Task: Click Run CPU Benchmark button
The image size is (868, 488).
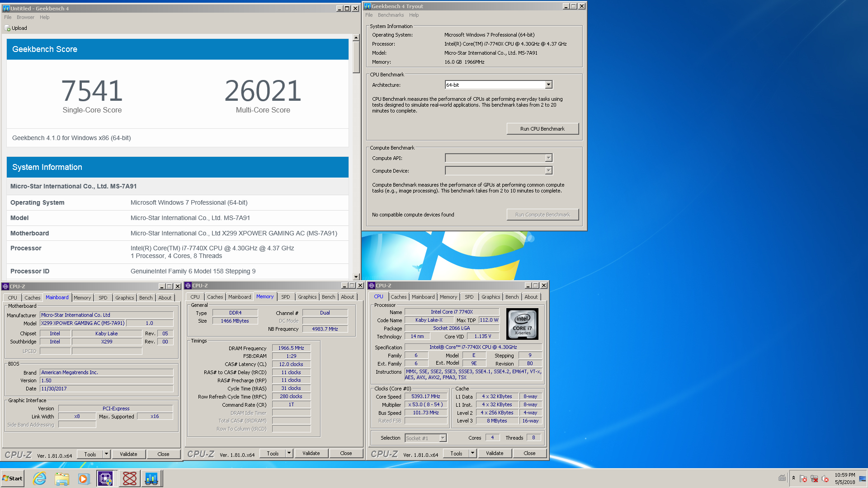Action: [542, 129]
